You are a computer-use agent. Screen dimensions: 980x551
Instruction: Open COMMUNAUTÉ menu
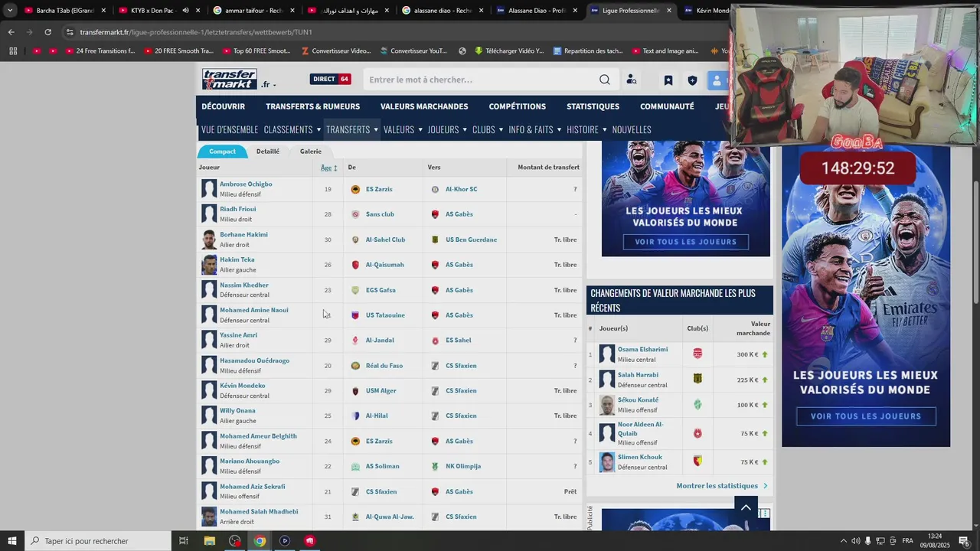pyautogui.click(x=667, y=106)
